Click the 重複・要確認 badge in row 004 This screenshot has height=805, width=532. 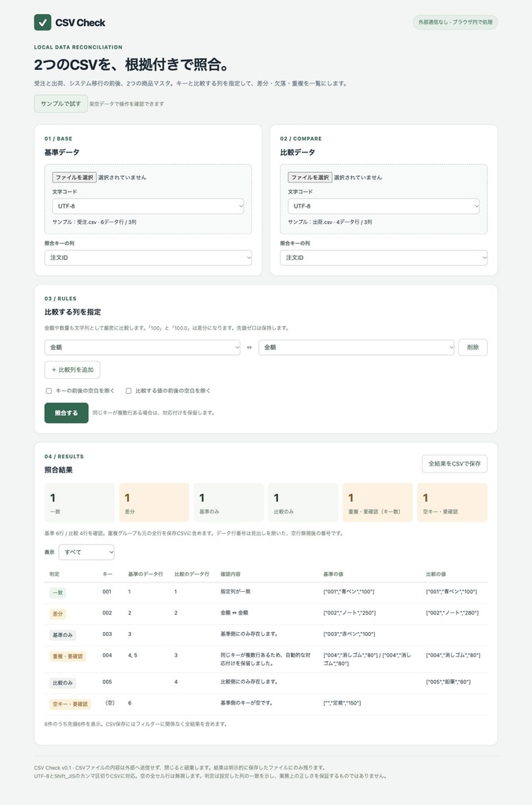pos(68,656)
